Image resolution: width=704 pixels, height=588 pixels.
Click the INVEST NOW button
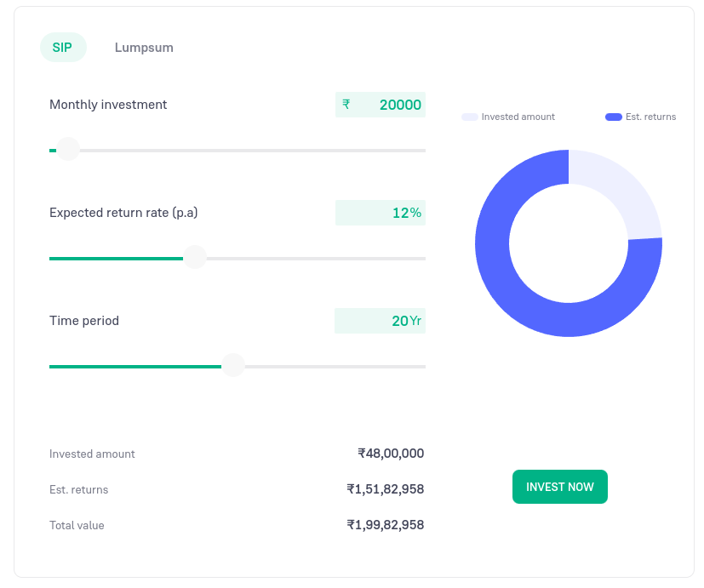point(559,487)
